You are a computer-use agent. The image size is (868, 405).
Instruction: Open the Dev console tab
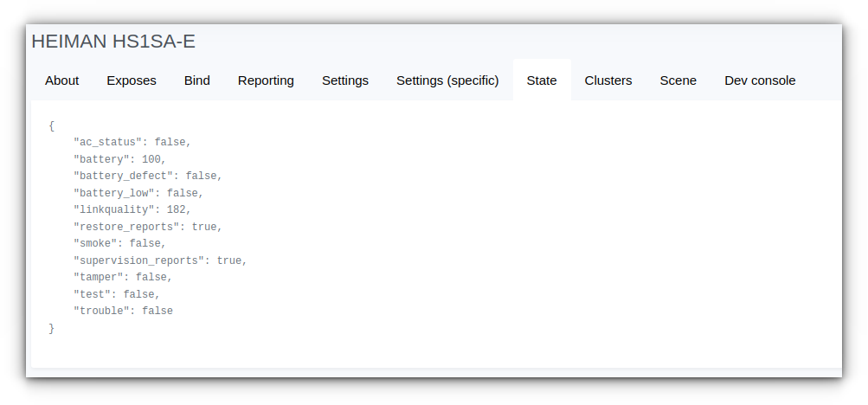coord(760,80)
